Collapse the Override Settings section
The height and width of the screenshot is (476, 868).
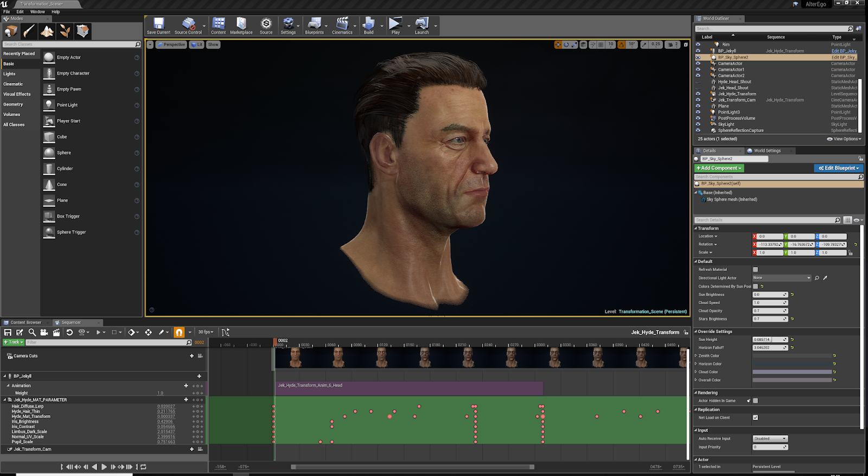click(x=696, y=332)
